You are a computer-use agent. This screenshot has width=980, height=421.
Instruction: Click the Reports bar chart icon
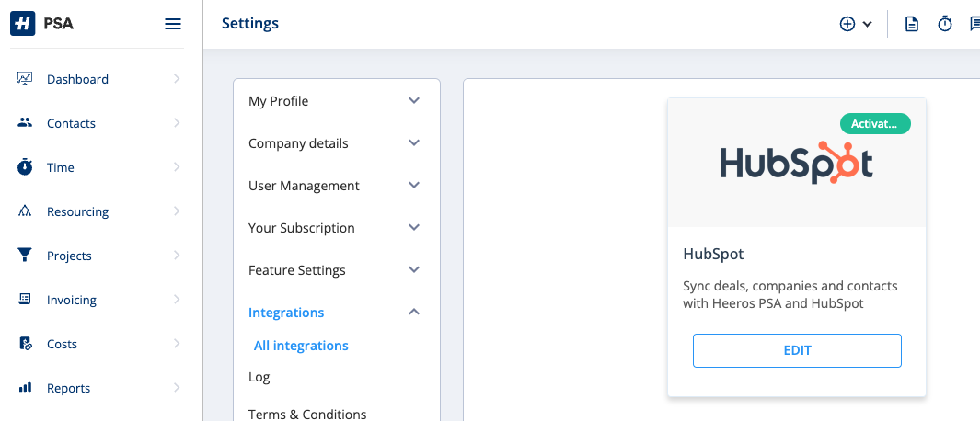click(x=24, y=388)
